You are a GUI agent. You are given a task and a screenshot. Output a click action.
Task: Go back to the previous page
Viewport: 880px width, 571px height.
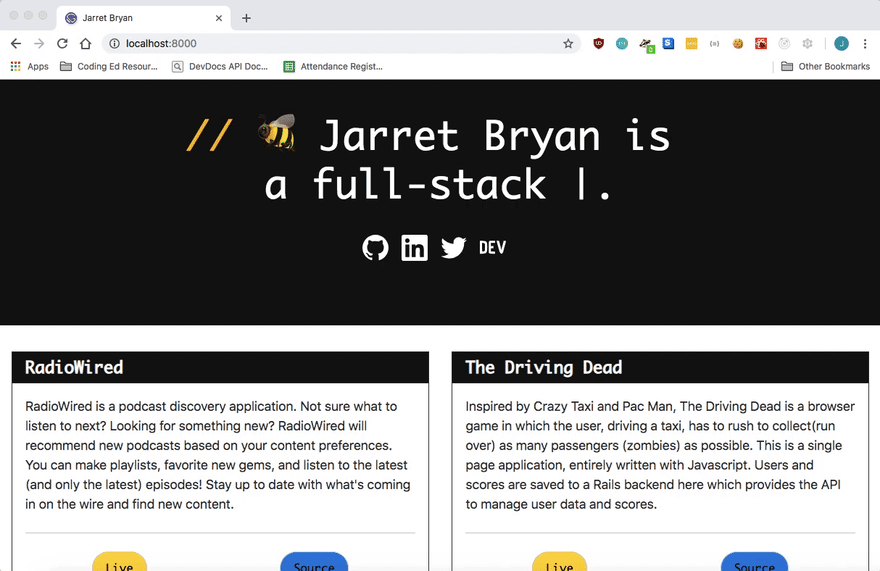click(x=16, y=43)
